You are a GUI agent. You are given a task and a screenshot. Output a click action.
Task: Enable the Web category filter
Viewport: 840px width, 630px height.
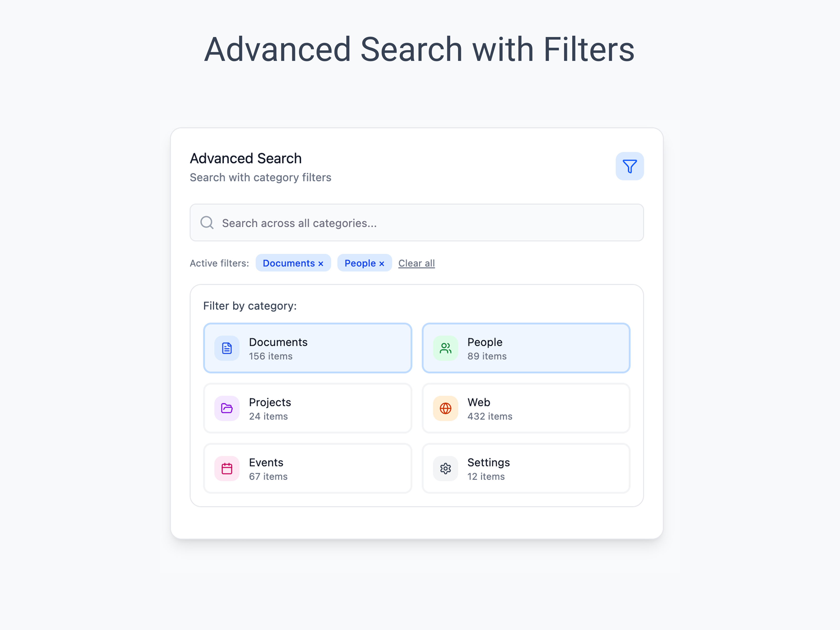526,408
